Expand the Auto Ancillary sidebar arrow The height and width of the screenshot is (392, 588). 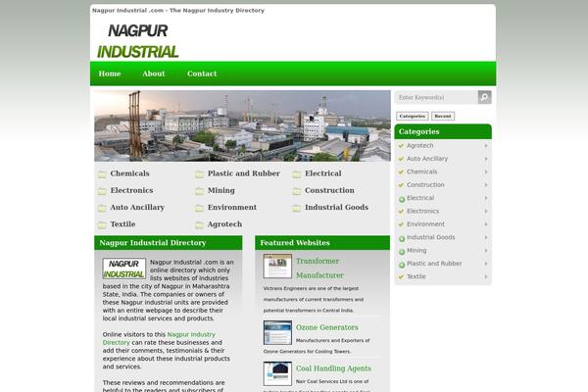click(x=486, y=159)
